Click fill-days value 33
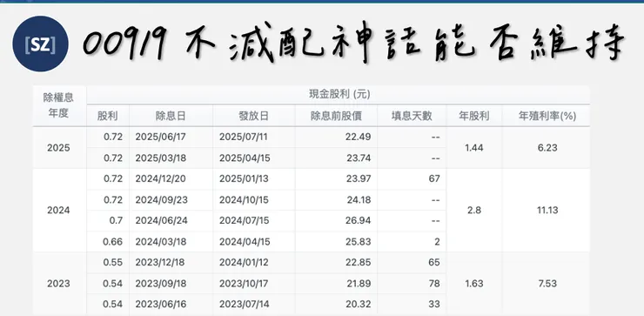644x316 pixels. click(434, 304)
